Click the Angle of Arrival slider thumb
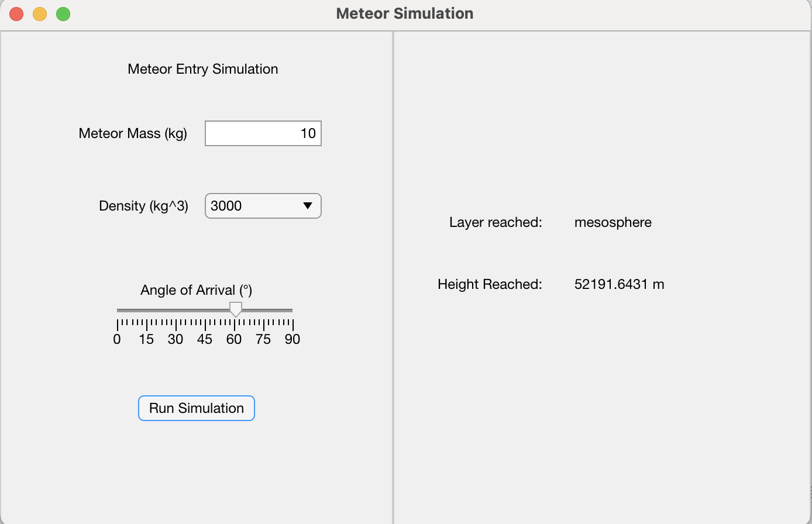 pos(235,309)
